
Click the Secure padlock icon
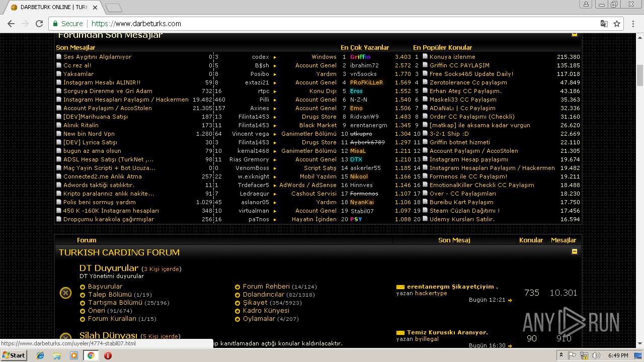click(x=55, y=24)
